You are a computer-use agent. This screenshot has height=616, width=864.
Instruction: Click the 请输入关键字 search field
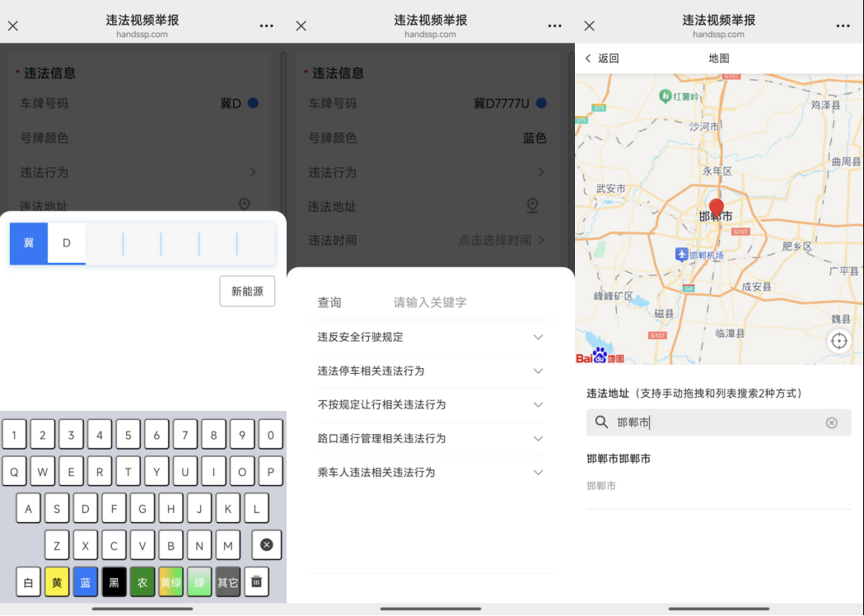461,302
